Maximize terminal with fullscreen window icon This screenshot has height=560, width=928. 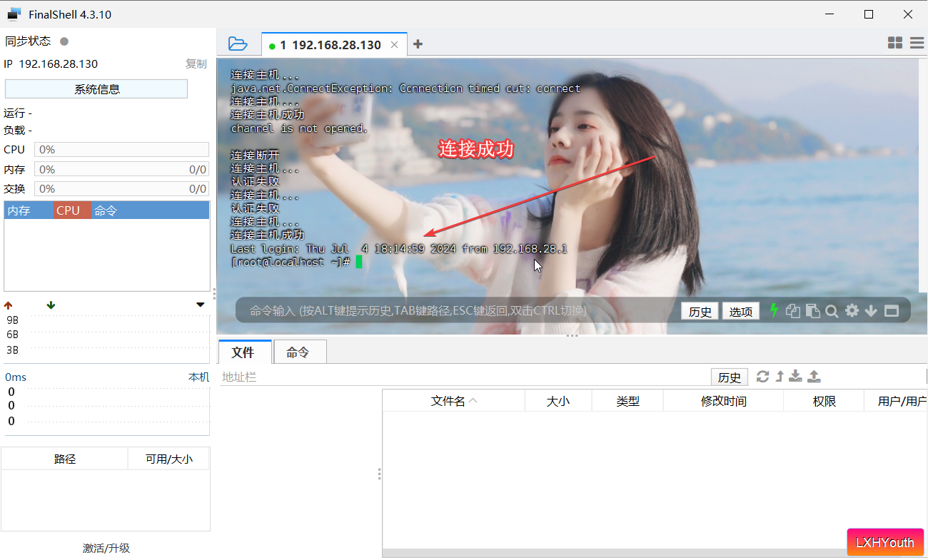click(891, 311)
